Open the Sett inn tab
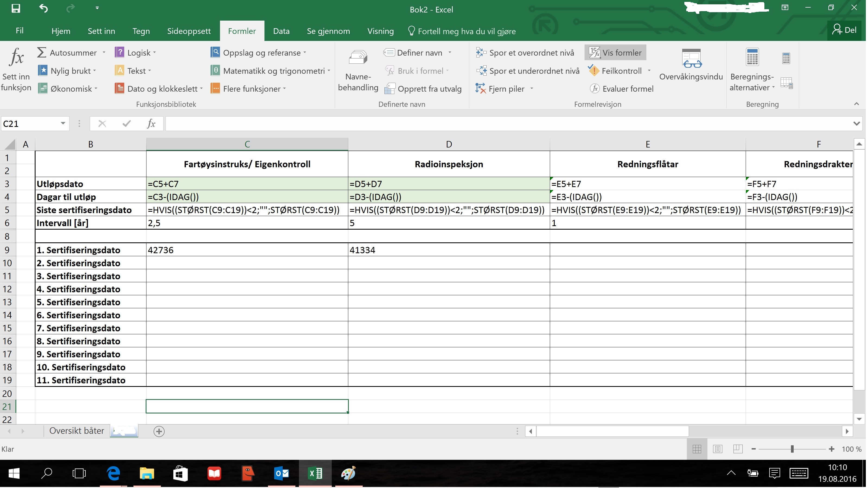The height and width of the screenshot is (488, 868). coord(101,31)
